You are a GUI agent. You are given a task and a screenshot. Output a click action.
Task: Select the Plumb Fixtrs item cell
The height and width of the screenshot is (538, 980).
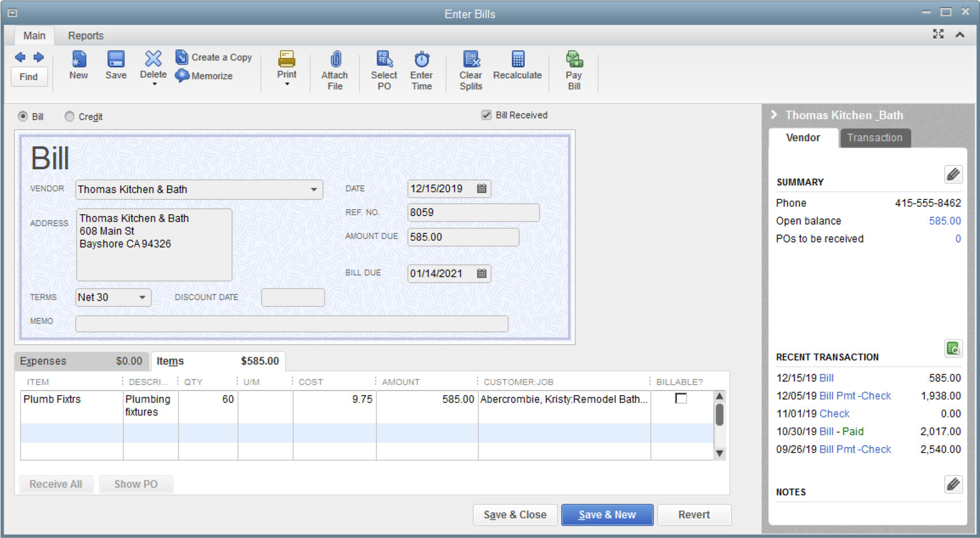pos(71,406)
